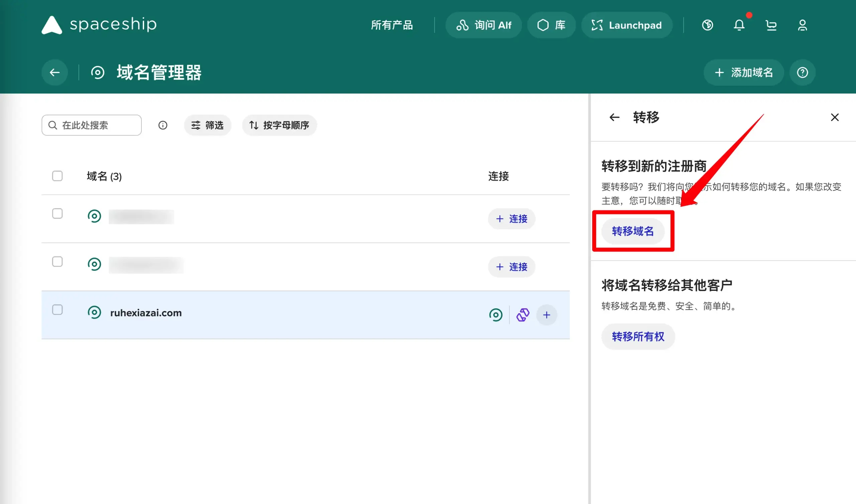Check the ruhexiazai.com row checkbox
This screenshot has width=856, height=504.
[x=58, y=310]
